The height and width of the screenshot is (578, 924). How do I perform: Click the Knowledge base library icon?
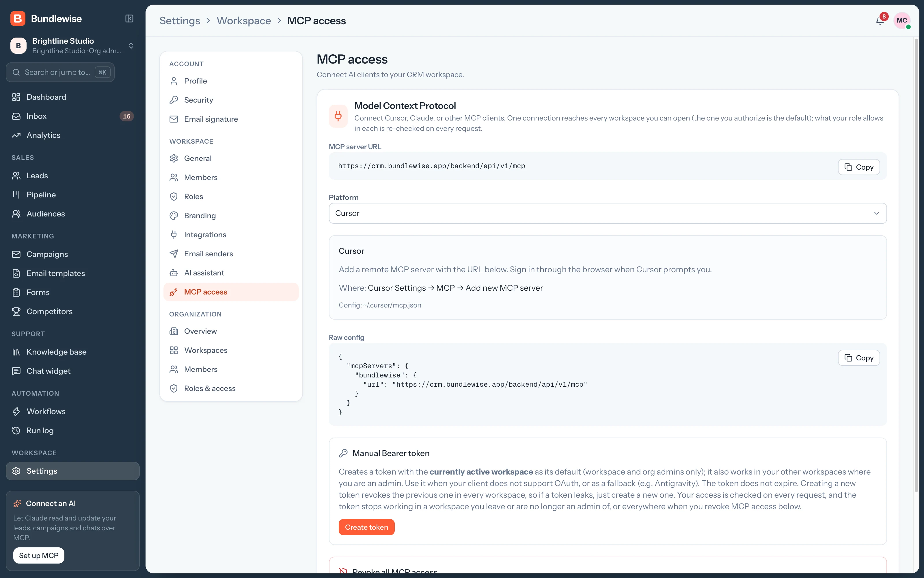16,352
